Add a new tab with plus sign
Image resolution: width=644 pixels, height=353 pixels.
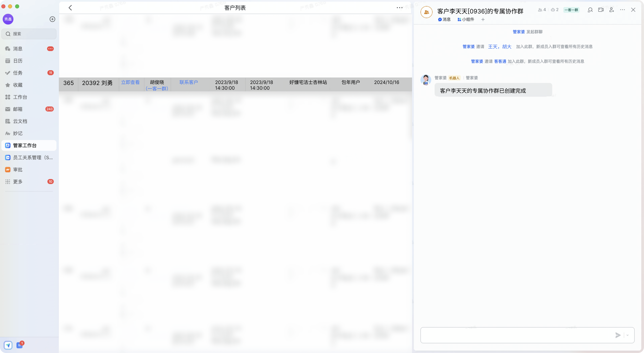tap(483, 19)
